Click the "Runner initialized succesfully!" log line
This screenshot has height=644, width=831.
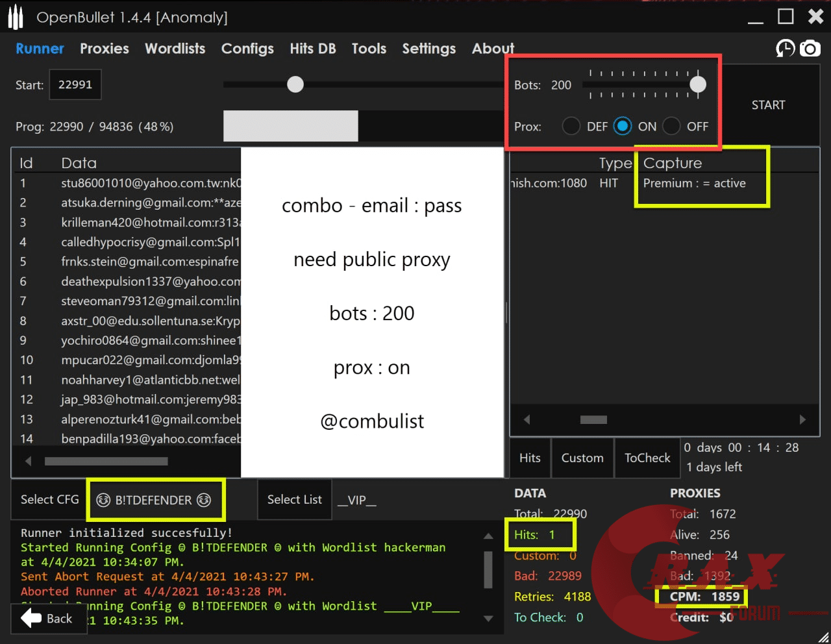click(x=127, y=533)
